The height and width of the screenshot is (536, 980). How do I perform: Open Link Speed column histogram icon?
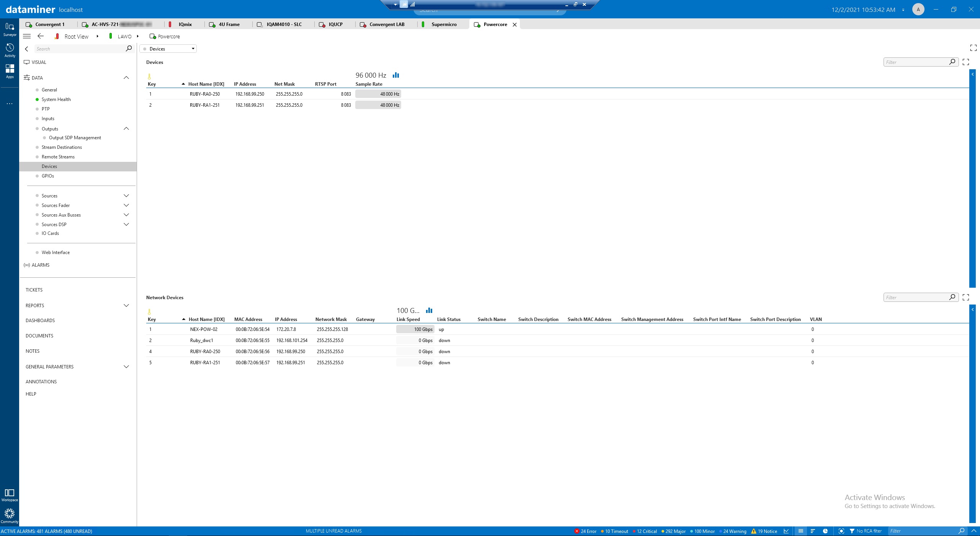coord(429,310)
